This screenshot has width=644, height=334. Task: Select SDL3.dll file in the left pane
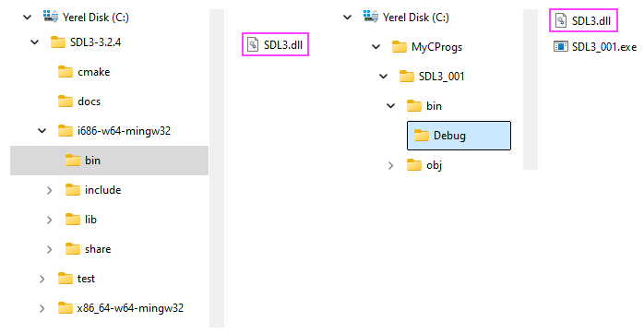[275, 45]
